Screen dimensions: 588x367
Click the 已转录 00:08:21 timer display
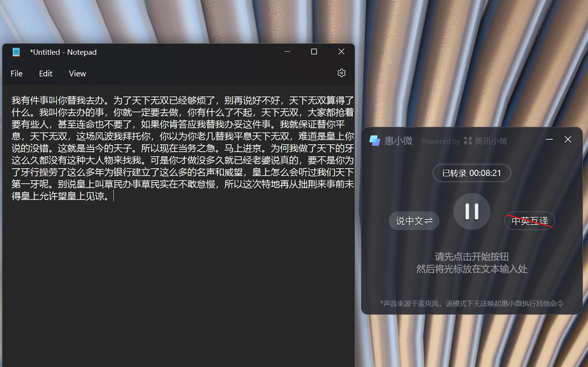coord(471,173)
